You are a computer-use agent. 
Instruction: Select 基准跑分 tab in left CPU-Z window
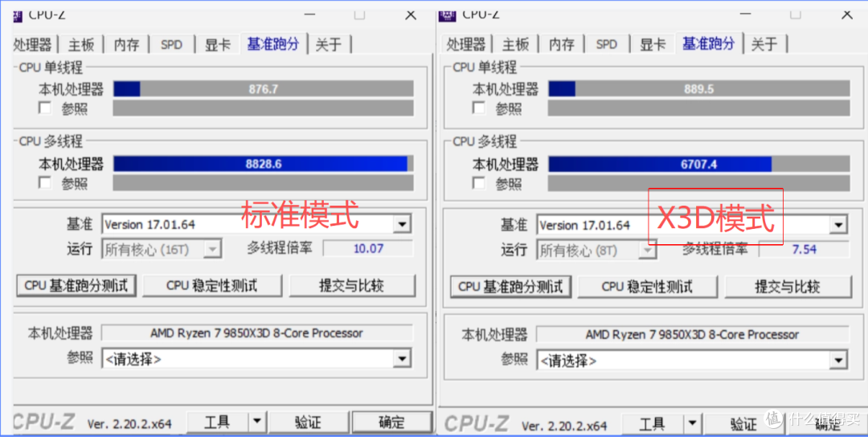pos(273,43)
